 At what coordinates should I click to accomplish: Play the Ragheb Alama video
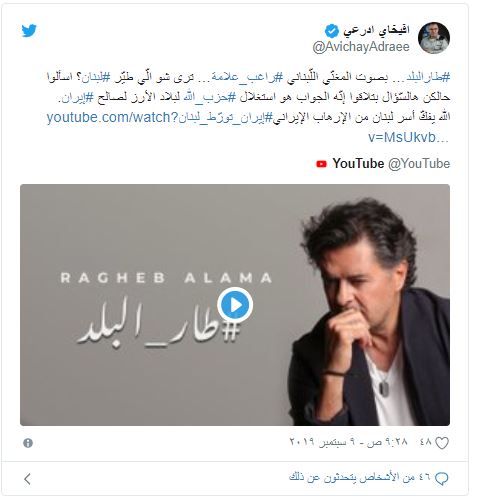235,305
